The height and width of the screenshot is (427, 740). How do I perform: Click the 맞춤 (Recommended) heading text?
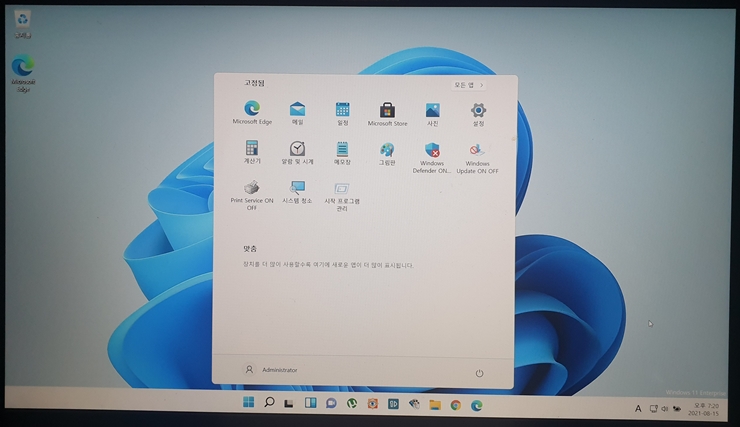click(250, 249)
